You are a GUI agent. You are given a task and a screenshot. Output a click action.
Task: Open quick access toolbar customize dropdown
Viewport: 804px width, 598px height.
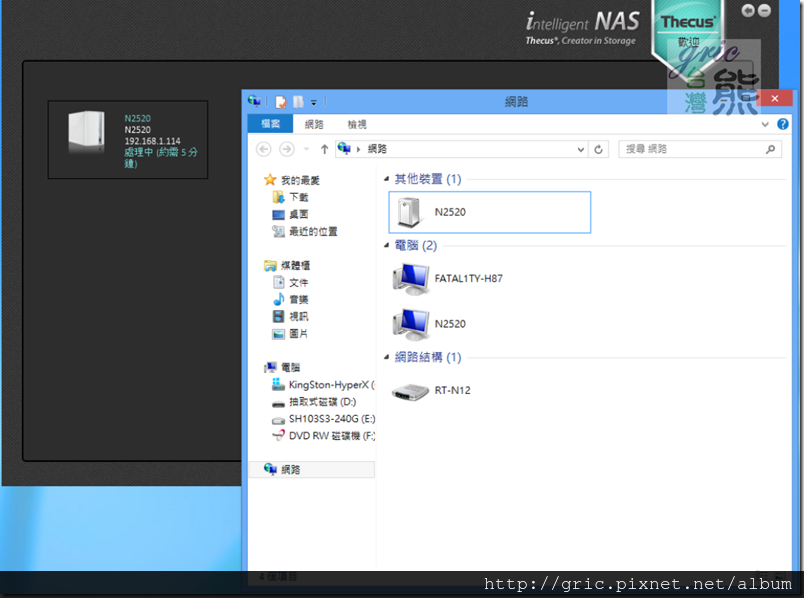314,103
